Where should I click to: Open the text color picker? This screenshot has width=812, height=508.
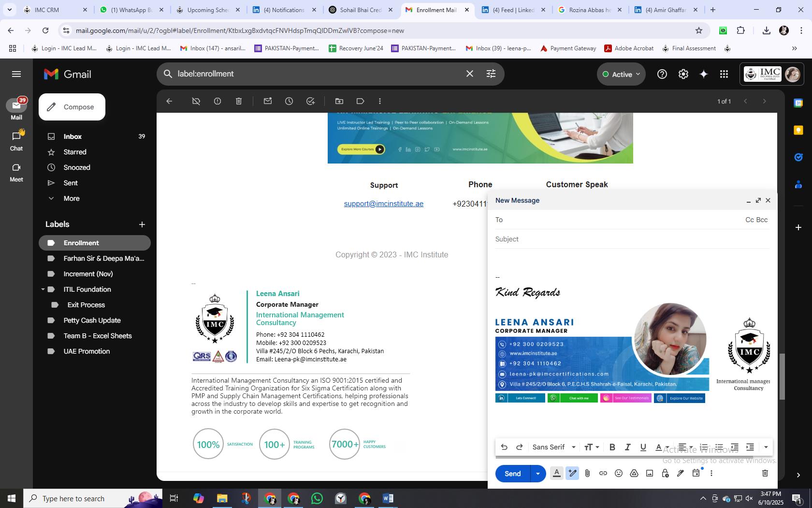click(662, 447)
